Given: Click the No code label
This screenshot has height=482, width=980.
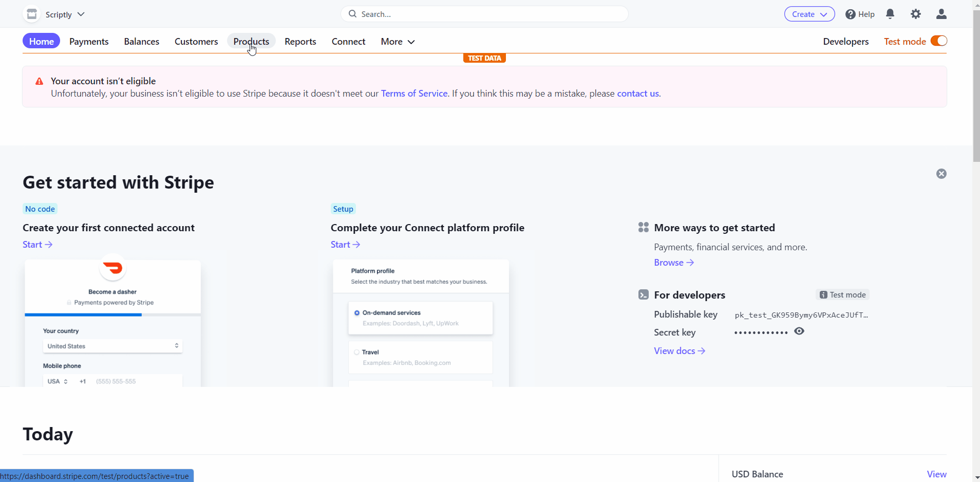Looking at the screenshot, I should [x=40, y=209].
